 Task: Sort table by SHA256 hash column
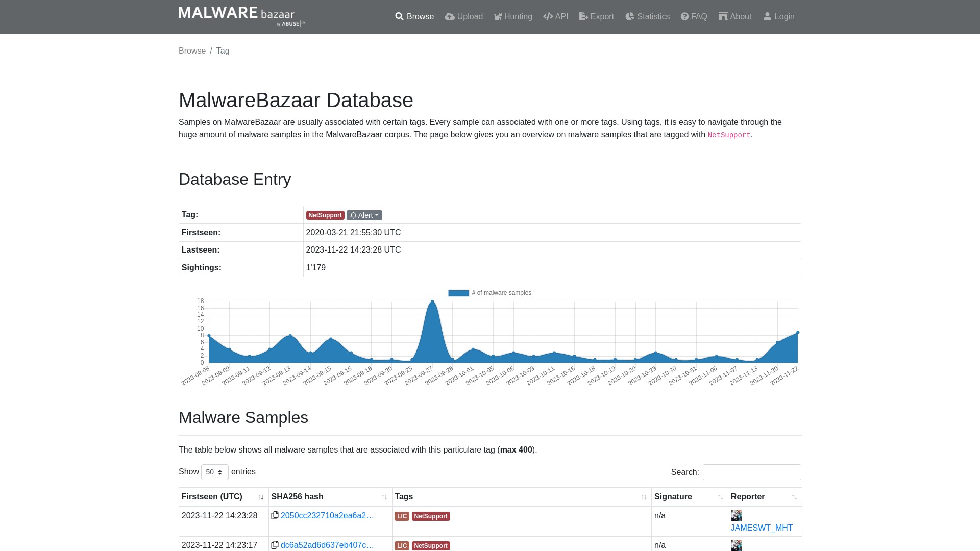330,497
